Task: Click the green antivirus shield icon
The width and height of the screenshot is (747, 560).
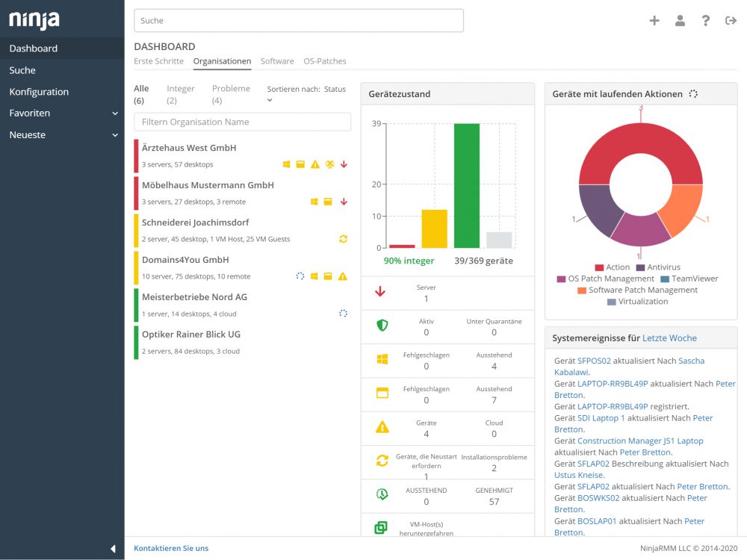Action: coord(382,326)
